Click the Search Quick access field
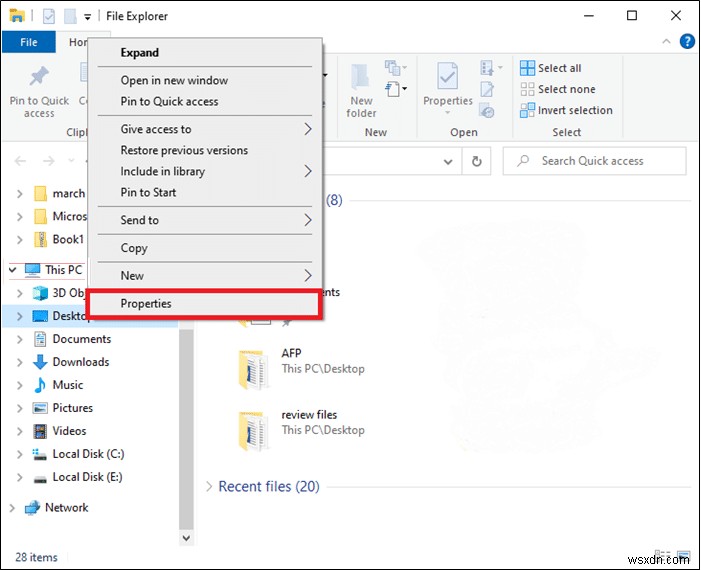Screen dimensions: 701x570 click(x=594, y=161)
